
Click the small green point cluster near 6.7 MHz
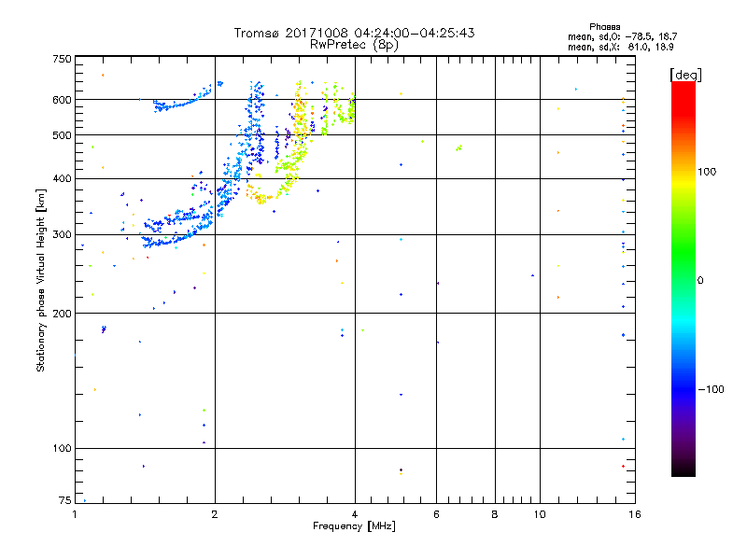[458, 148]
